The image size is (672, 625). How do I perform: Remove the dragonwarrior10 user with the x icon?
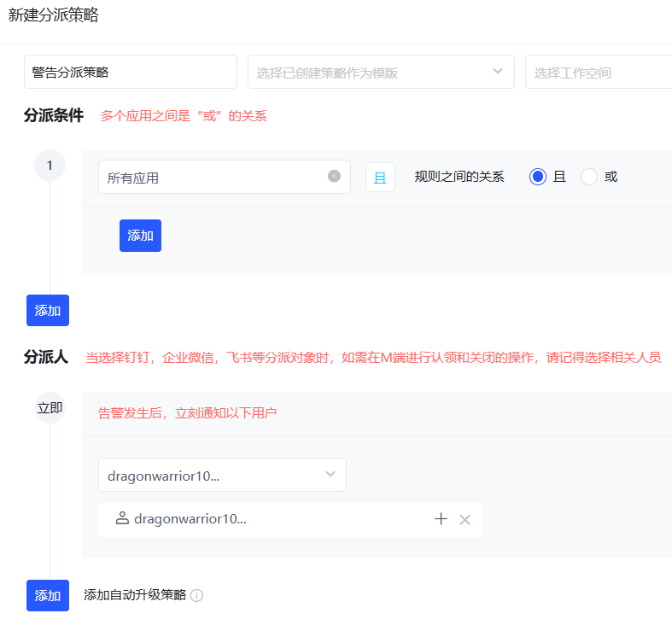(465, 519)
